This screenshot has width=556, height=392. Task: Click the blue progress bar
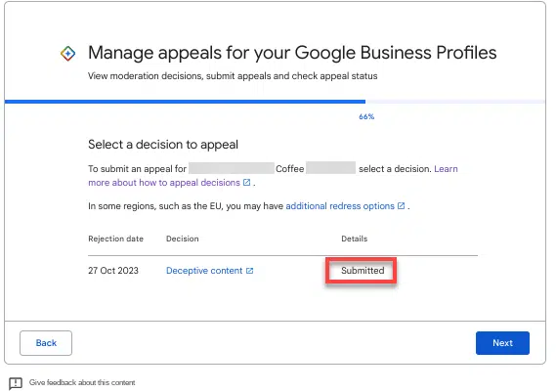tap(185, 102)
